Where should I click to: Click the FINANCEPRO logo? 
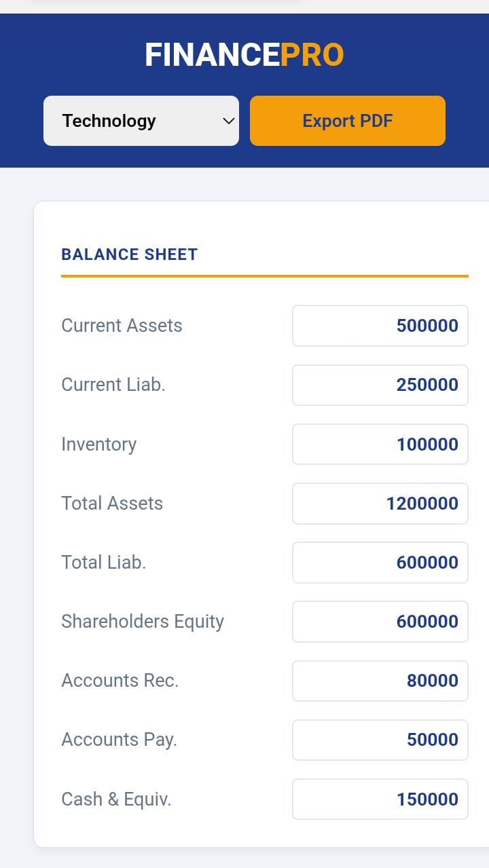[244, 55]
